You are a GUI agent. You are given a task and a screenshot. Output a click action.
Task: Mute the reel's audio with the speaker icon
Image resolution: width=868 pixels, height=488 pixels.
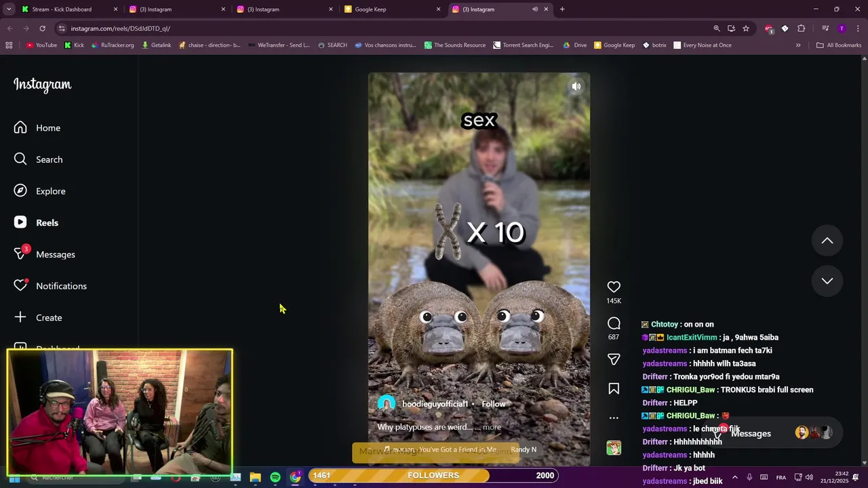tap(576, 86)
